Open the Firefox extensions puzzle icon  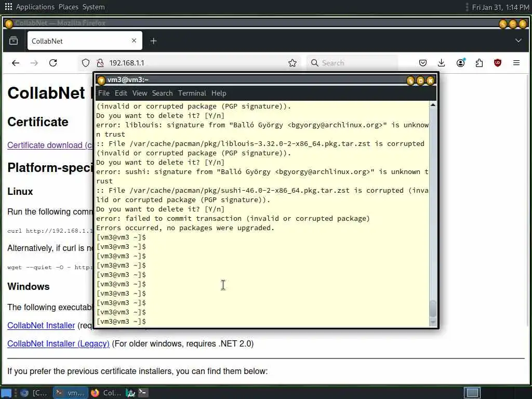click(x=479, y=63)
